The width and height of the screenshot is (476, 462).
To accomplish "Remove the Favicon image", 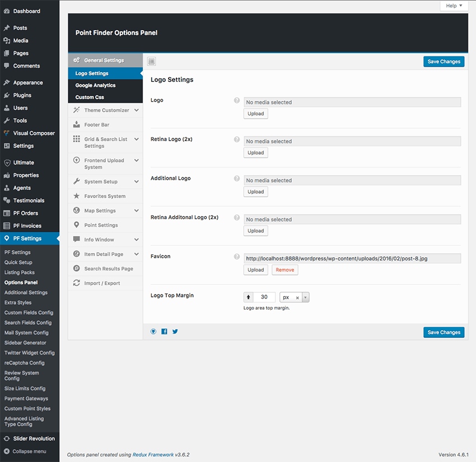I will [x=284, y=270].
